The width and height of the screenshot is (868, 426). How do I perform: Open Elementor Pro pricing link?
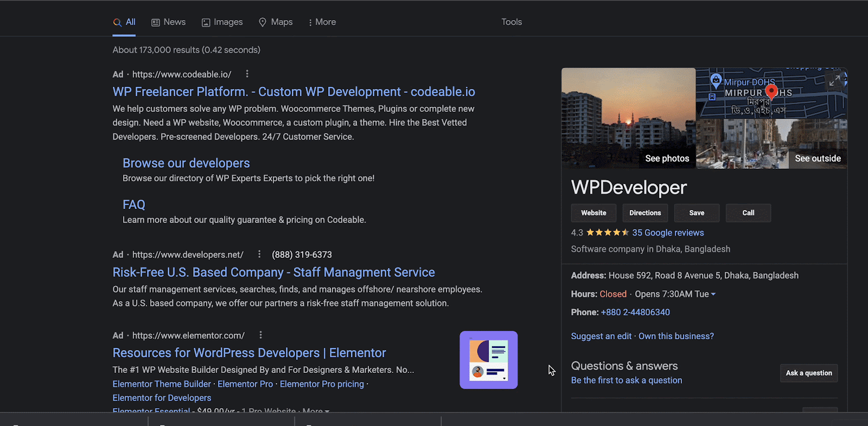(322, 384)
